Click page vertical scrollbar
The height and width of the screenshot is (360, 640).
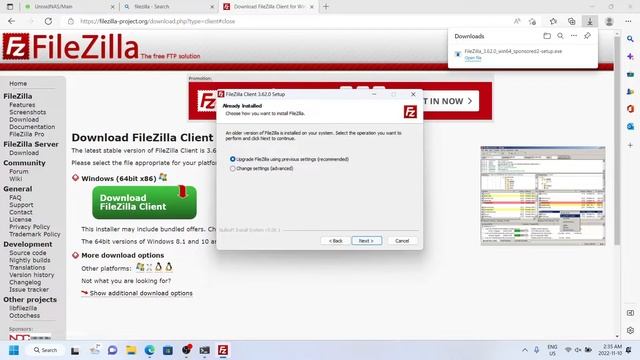pos(617,141)
